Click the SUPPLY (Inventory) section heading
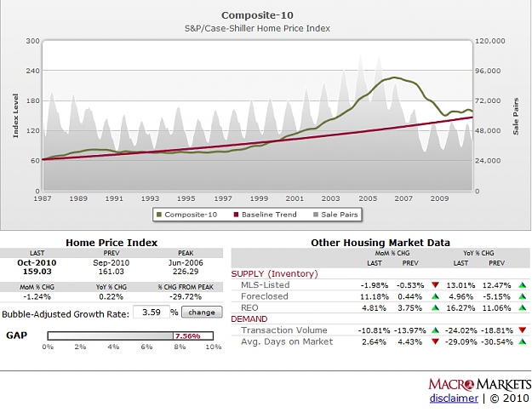Viewport: 532px width, 413px height. [x=274, y=274]
